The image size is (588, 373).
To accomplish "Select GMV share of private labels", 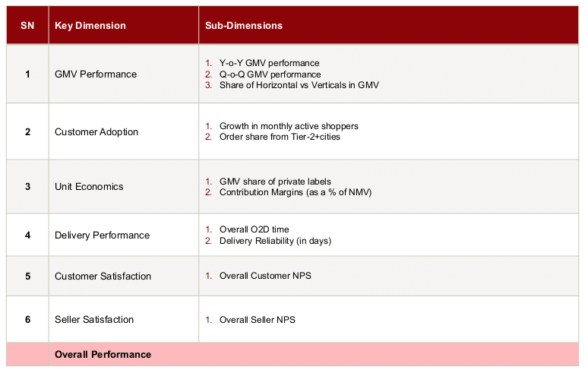I will [x=275, y=182].
